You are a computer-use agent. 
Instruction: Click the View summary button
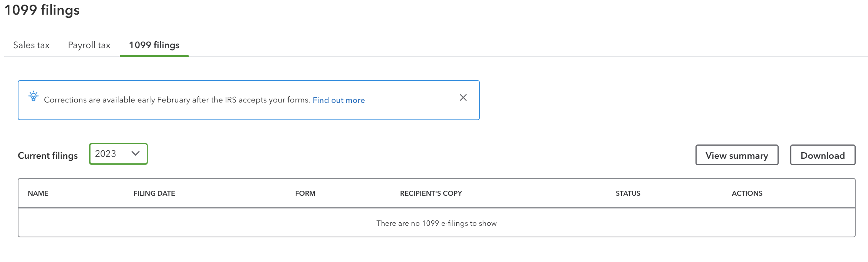pos(736,155)
